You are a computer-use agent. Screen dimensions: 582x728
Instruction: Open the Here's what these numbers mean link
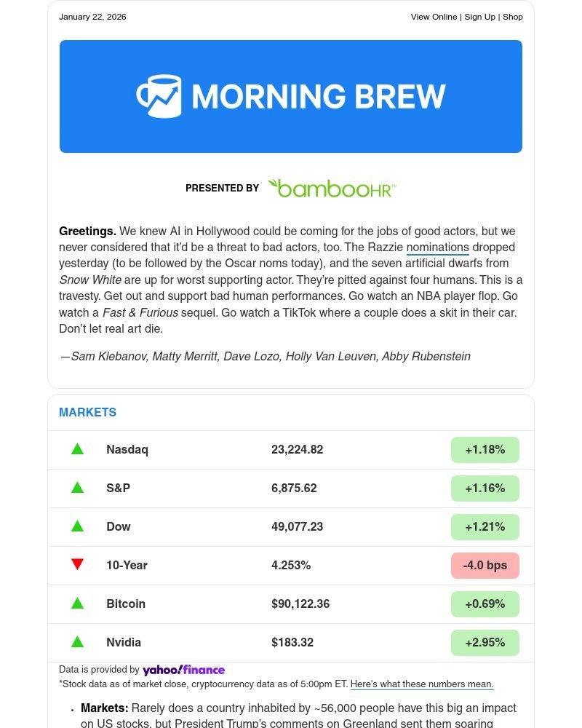422,684
